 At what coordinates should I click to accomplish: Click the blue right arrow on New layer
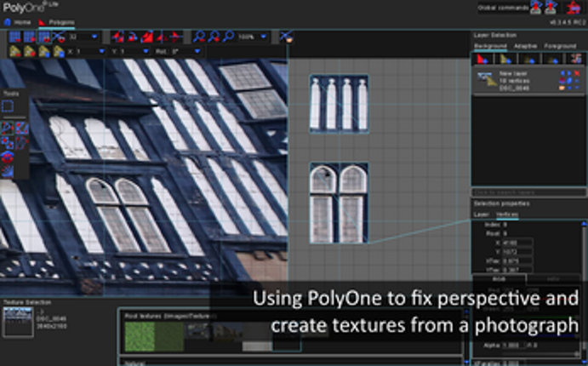pyautogui.click(x=569, y=73)
